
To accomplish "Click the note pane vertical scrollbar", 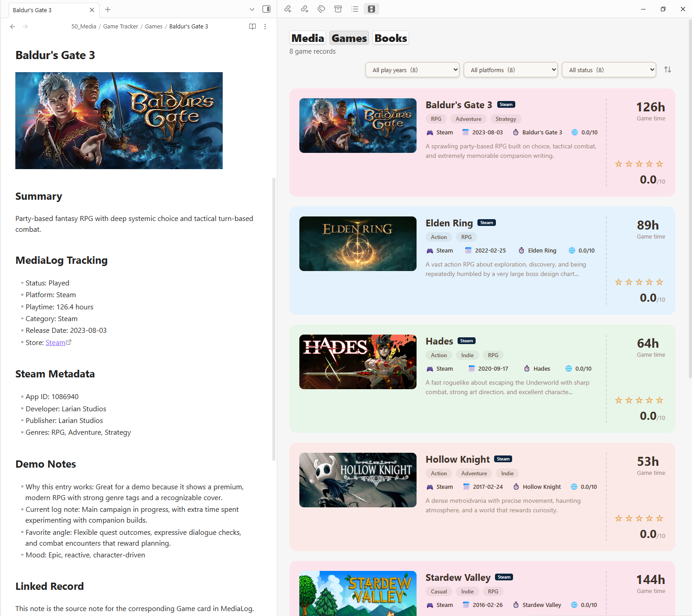I will [x=274, y=319].
